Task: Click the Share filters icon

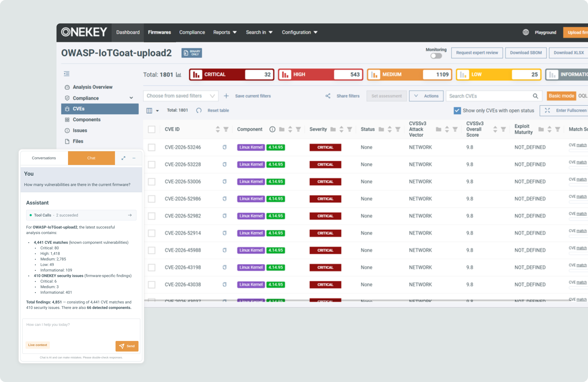Action: point(328,96)
